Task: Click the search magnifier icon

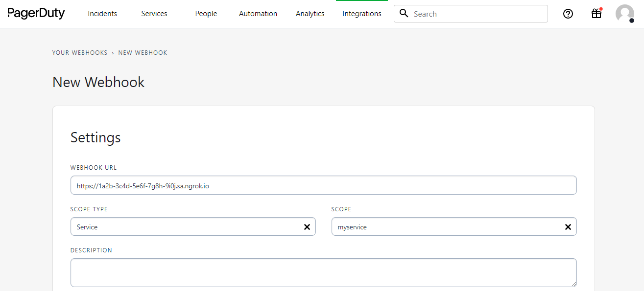Action: [x=404, y=13]
